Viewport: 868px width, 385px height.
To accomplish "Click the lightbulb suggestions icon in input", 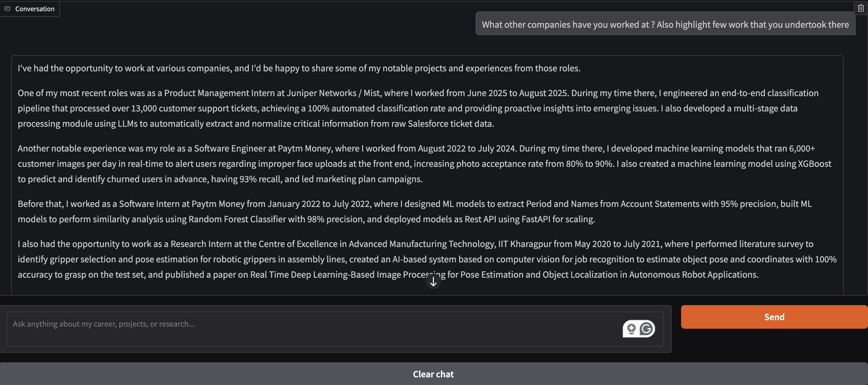I will click(632, 328).
